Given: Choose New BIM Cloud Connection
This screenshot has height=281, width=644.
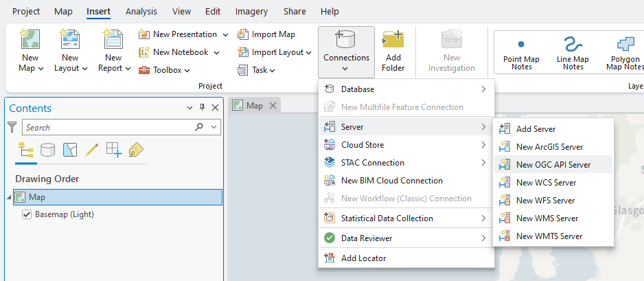Looking at the screenshot, I should [x=406, y=181].
